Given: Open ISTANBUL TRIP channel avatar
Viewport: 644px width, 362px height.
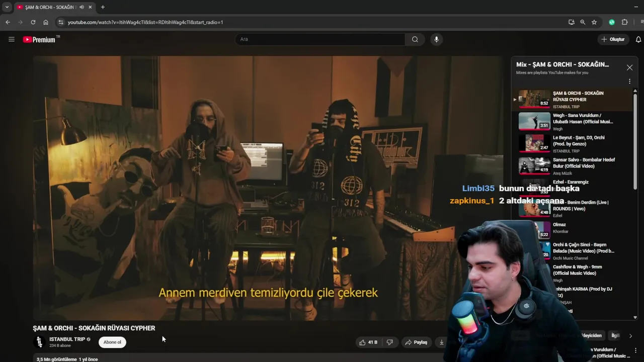Looking at the screenshot, I should (39, 342).
